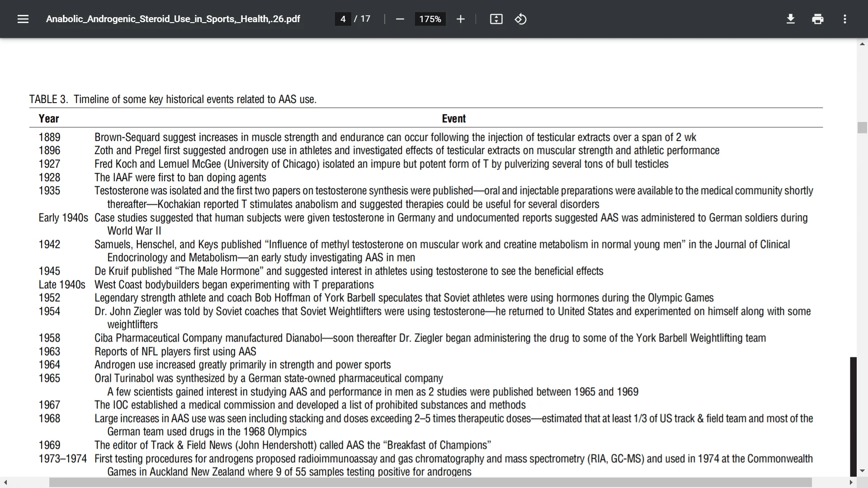Screen dimensions: 868x488
Task: Click the Oral Turinabol synthesized event
Action: pyautogui.click(x=269, y=378)
